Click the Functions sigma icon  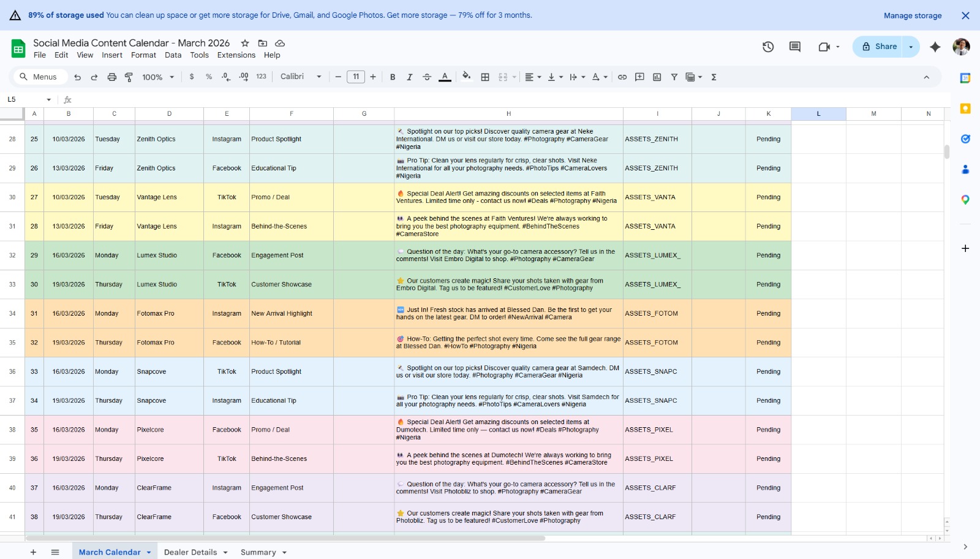point(714,77)
